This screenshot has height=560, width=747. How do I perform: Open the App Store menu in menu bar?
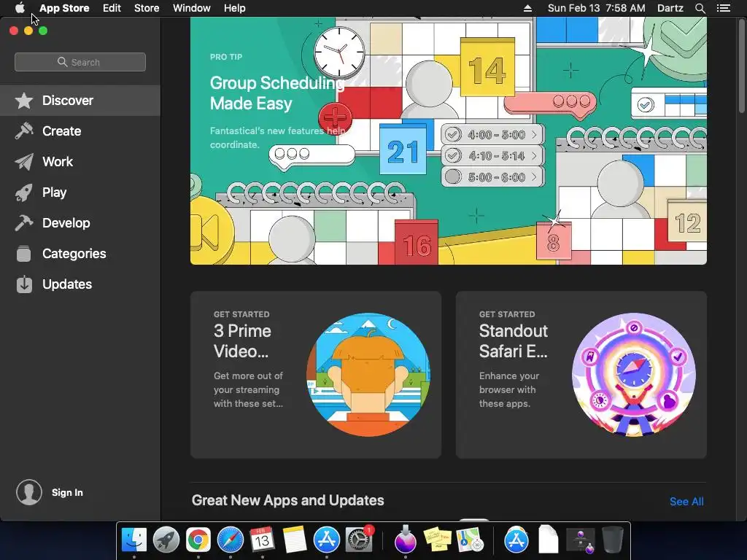[x=64, y=8]
